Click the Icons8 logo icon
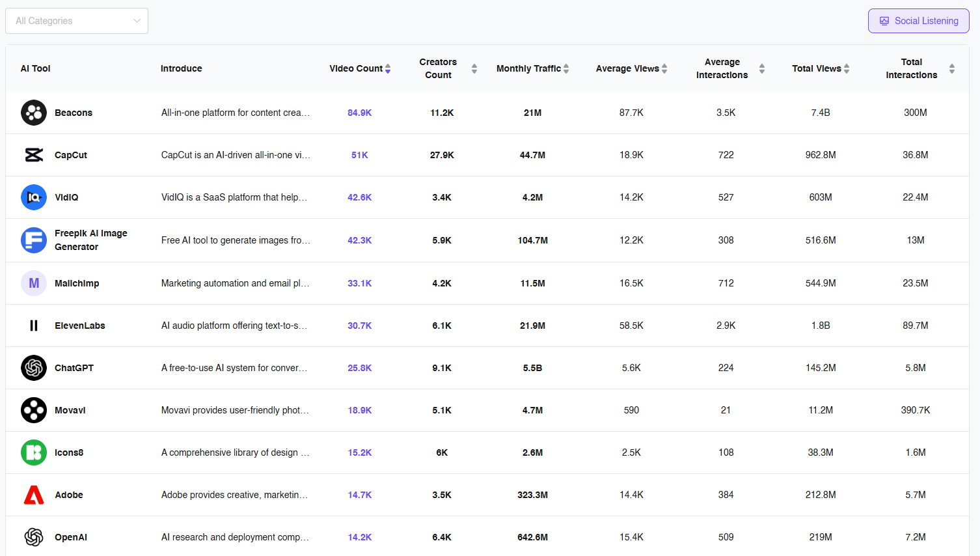The height and width of the screenshot is (556, 980). point(34,452)
